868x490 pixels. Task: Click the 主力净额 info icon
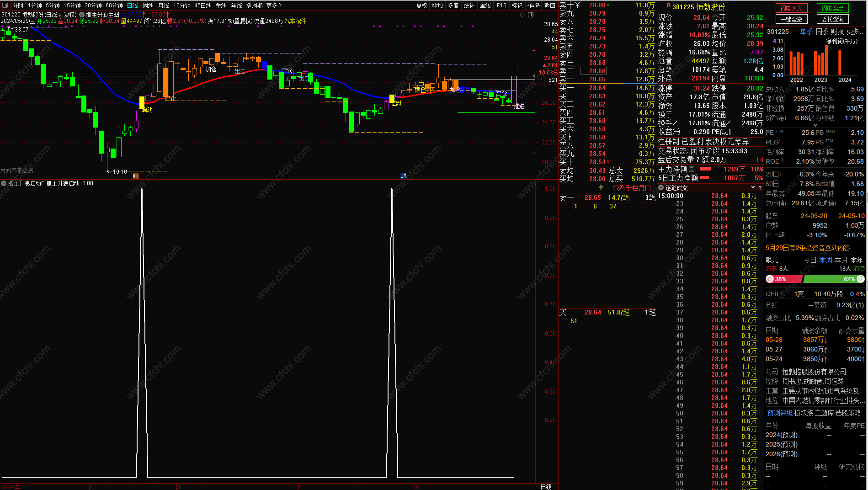(692, 169)
